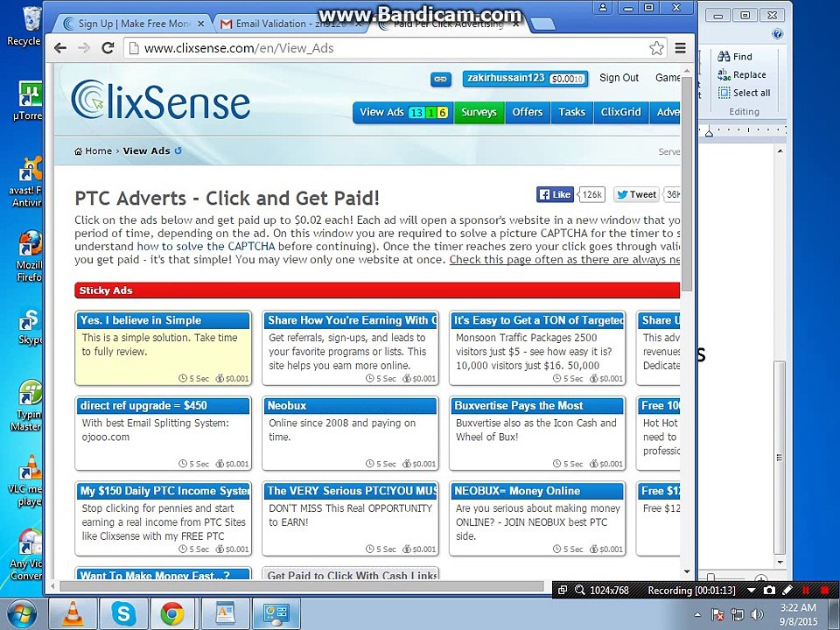This screenshot has width=840, height=630.
Task: Click the Bandicam magnifier icon
Action: coord(579,591)
